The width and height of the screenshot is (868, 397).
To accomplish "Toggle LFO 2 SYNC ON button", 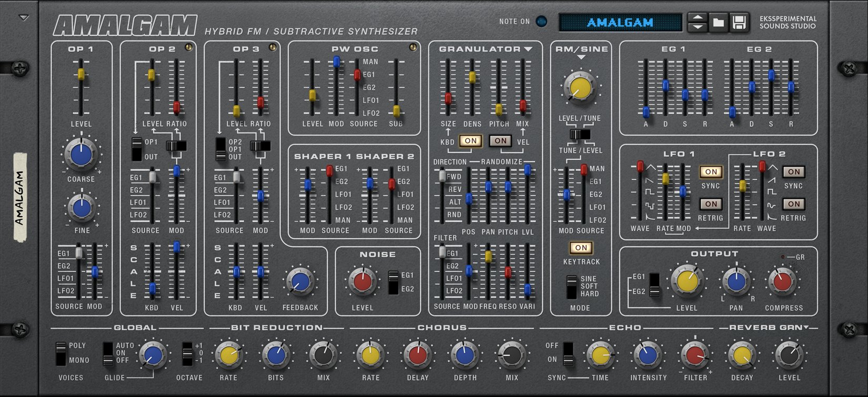I will 794,172.
